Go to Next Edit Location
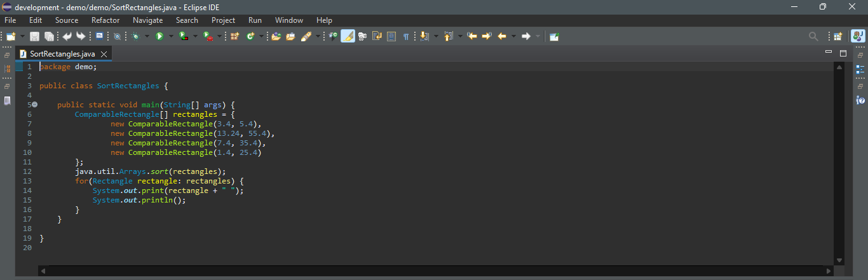Viewport: 868px width, 280px height. click(486, 36)
